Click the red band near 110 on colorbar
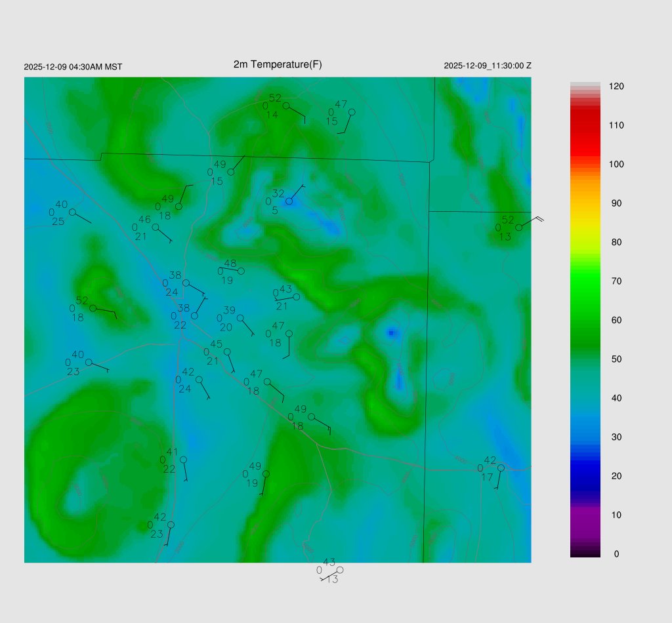 [585, 125]
